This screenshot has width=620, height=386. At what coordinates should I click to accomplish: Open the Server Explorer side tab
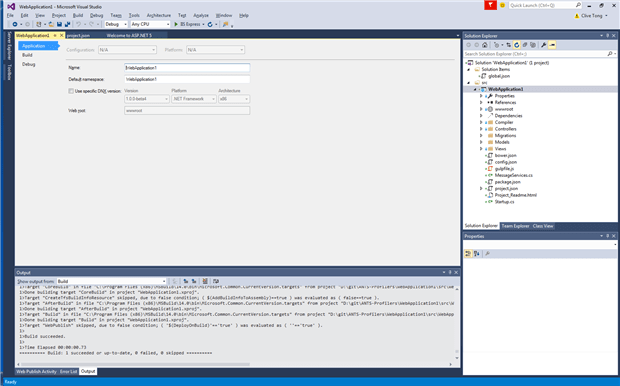point(9,46)
